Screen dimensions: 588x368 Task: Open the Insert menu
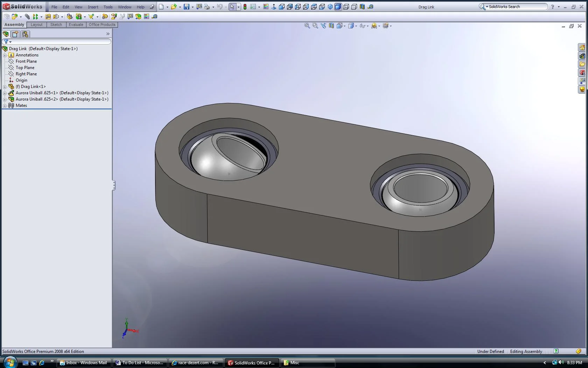93,7
